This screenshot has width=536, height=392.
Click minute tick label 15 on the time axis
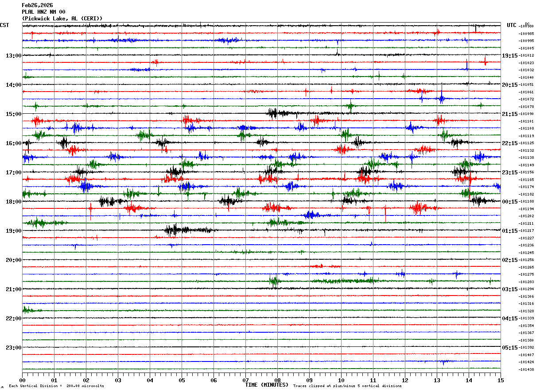(501, 380)
